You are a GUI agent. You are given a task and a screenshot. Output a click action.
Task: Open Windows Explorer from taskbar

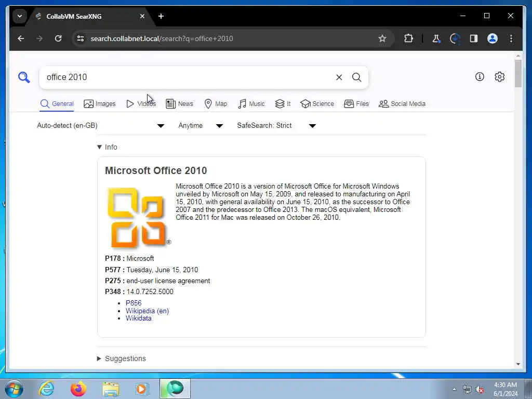click(x=111, y=389)
